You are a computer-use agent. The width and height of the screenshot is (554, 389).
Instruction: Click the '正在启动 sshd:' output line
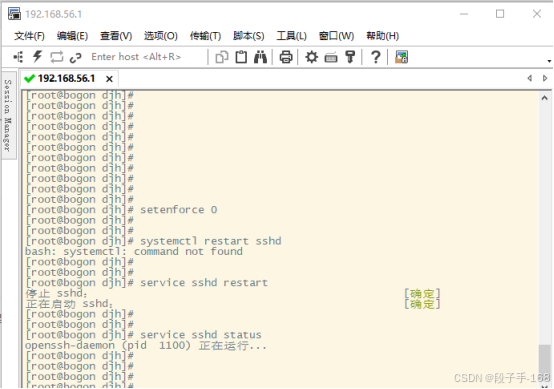70,304
